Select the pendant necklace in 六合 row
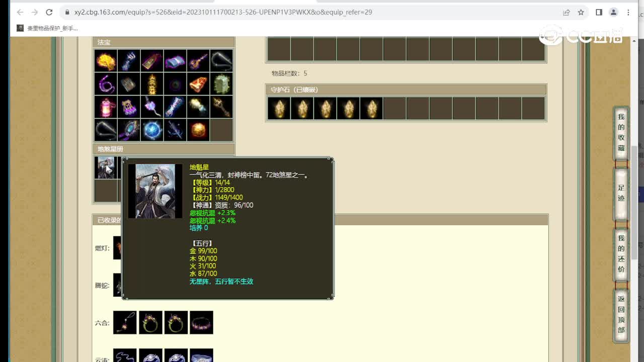 pos(125,322)
